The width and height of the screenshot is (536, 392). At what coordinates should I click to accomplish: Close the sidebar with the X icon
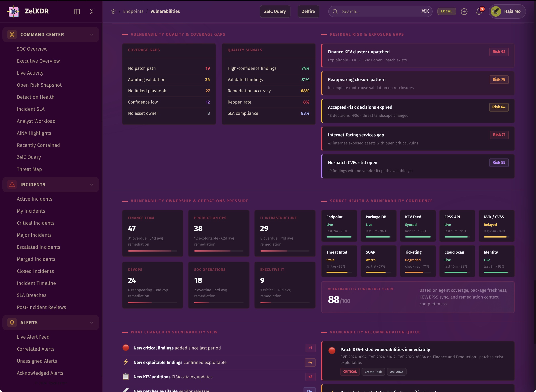92,11
